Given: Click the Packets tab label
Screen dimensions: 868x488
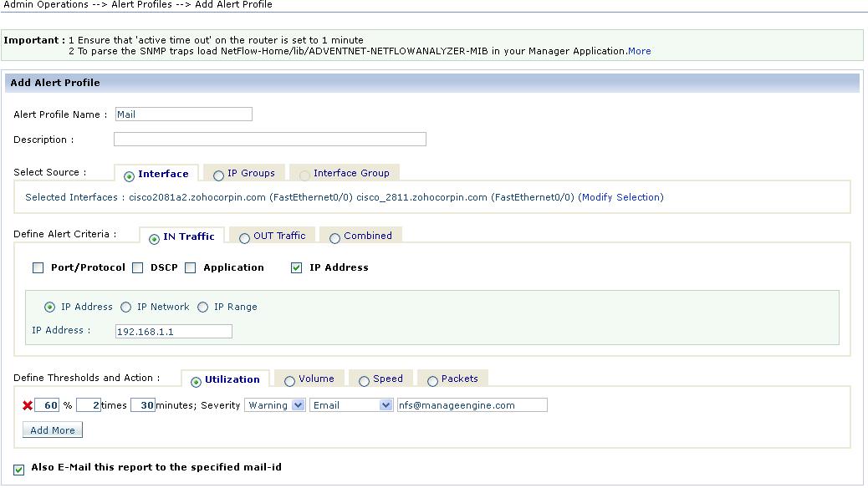Looking at the screenshot, I should [x=459, y=379].
